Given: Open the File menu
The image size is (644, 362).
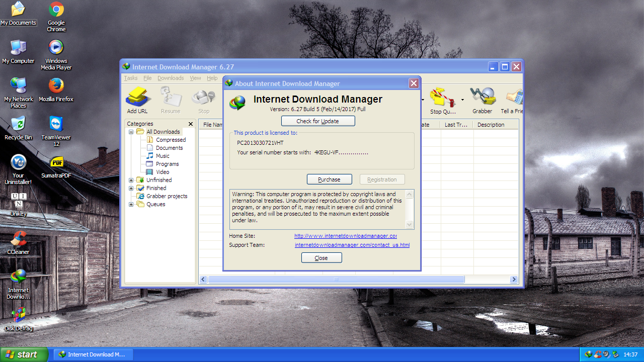Looking at the screenshot, I should point(147,78).
